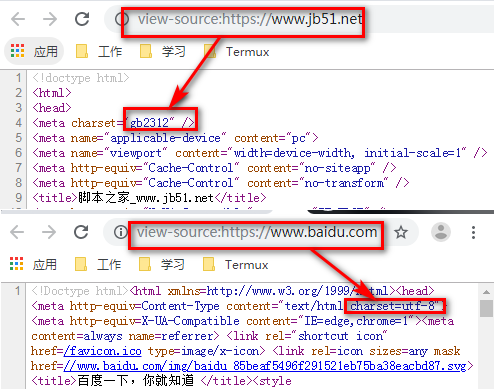Go back in the jb51.net browser window
This screenshot has height=389, width=494.
pyautogui.click(x=18, y=19)
